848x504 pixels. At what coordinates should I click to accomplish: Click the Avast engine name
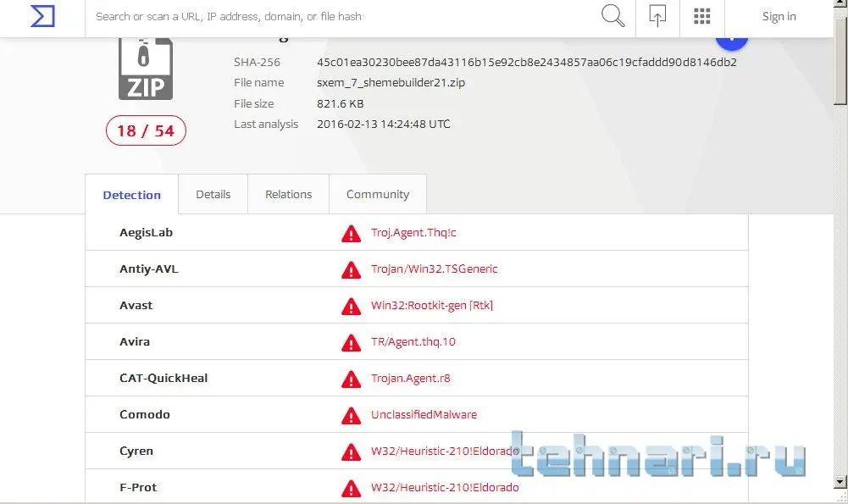(x=136, y=305)
